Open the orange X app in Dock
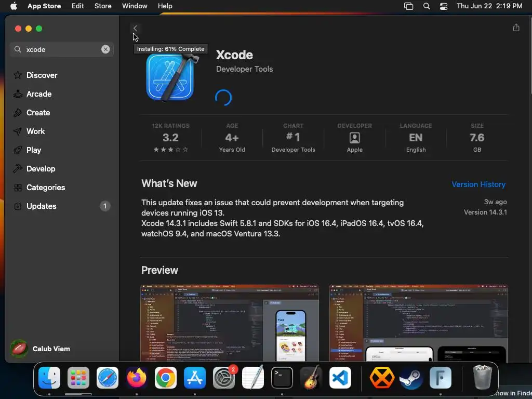This screenshot has height=399, width=532. (382, 378)
